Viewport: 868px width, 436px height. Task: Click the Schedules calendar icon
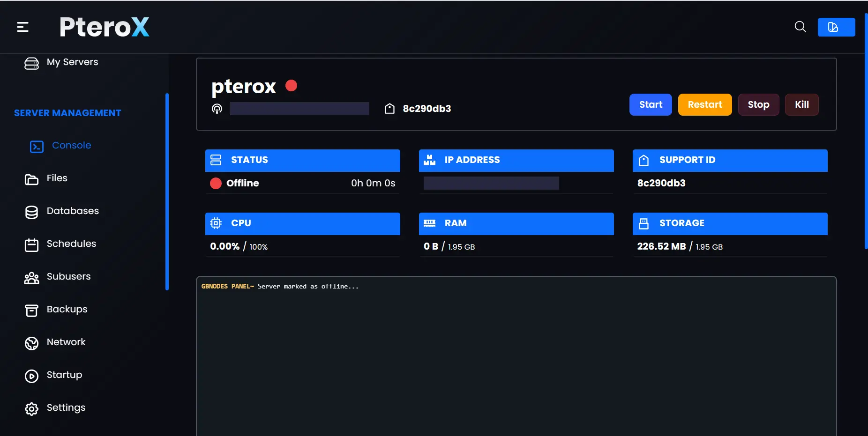[x=31, y=245]
